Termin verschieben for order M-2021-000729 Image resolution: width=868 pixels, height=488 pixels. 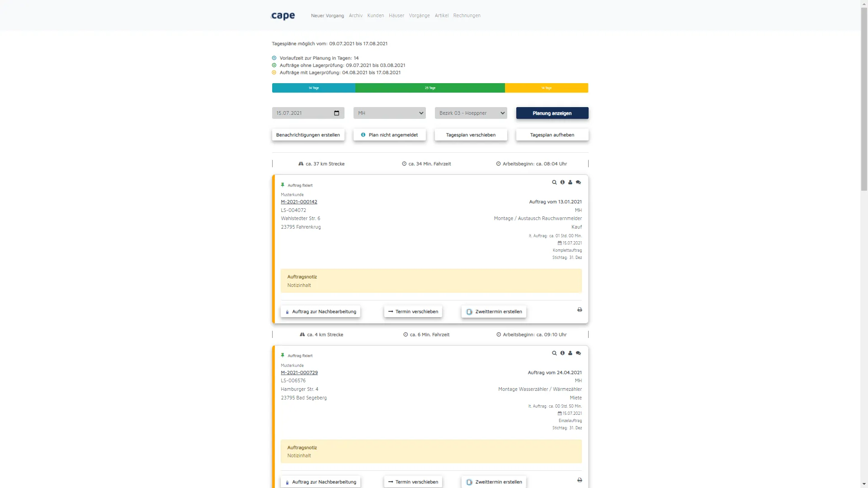[x=413, y=482]
